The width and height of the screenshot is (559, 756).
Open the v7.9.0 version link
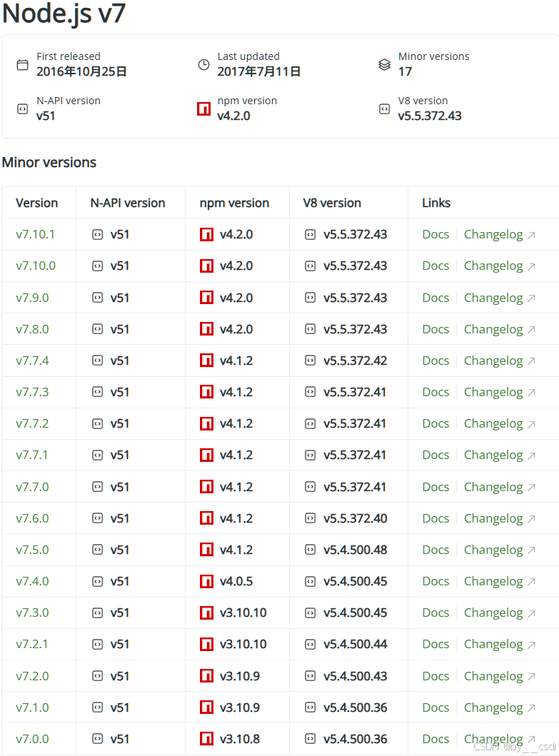coord(32,298)
